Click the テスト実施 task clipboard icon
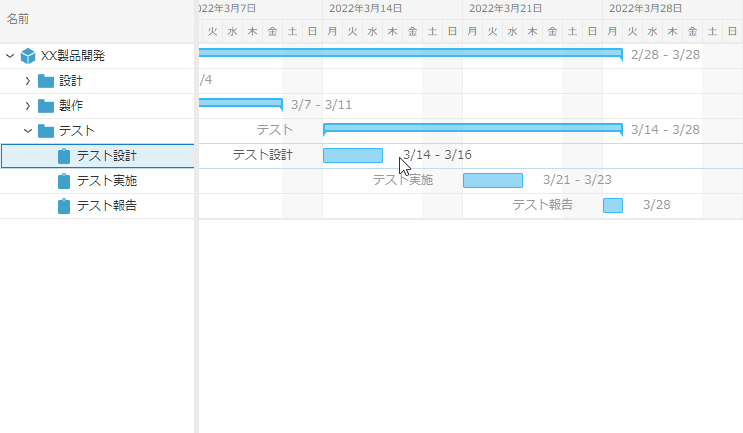Image resolution: width=743 pixels, height=433 pixels. point(65,181)
